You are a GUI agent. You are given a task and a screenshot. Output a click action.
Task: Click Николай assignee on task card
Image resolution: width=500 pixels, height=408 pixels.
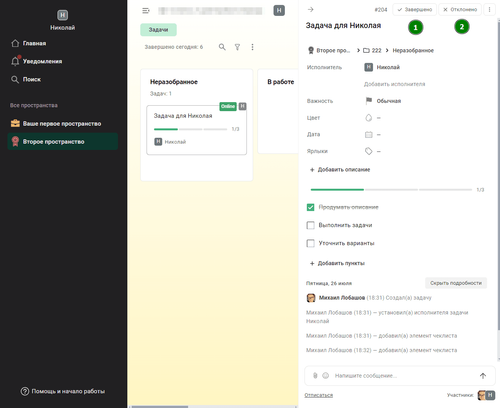click(x=170, y=142)
